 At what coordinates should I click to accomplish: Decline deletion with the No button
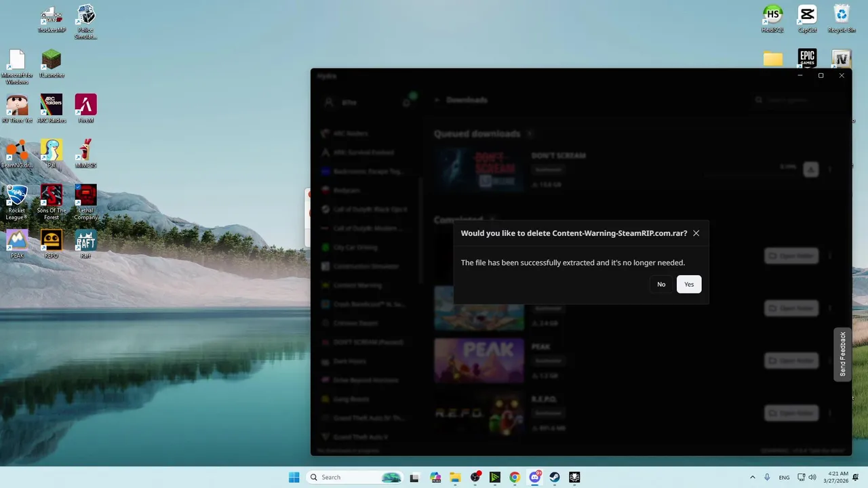(661, 284)
